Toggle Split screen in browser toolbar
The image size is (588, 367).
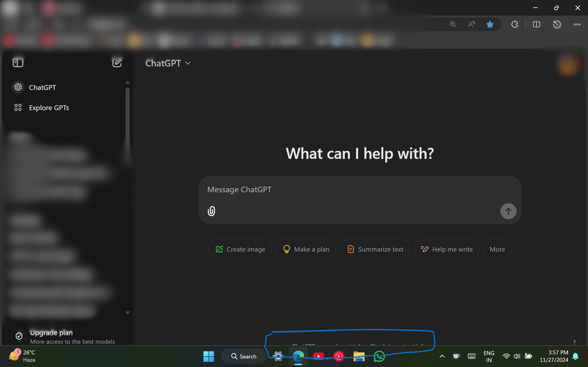coord(537,24)
